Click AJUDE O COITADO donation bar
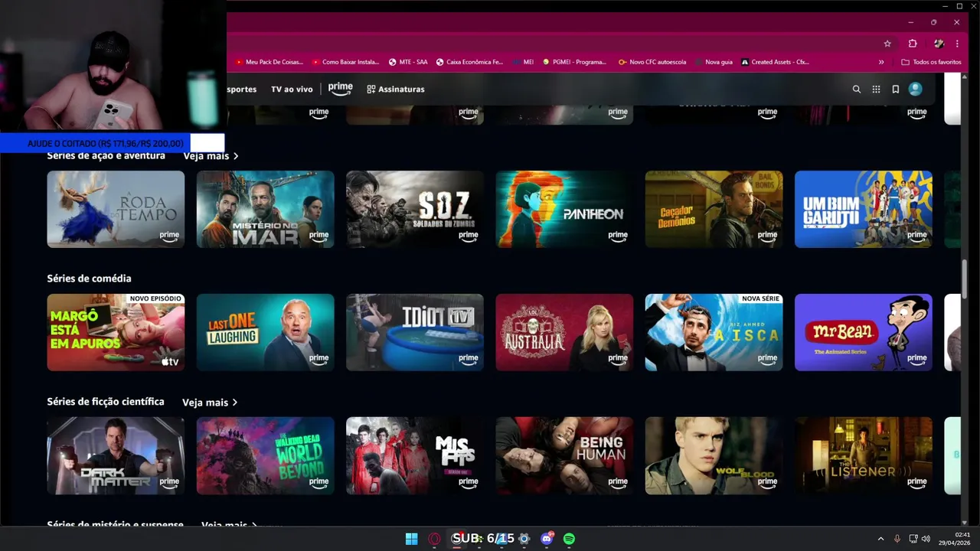This screenshot has width=980, height=551. 112,143
